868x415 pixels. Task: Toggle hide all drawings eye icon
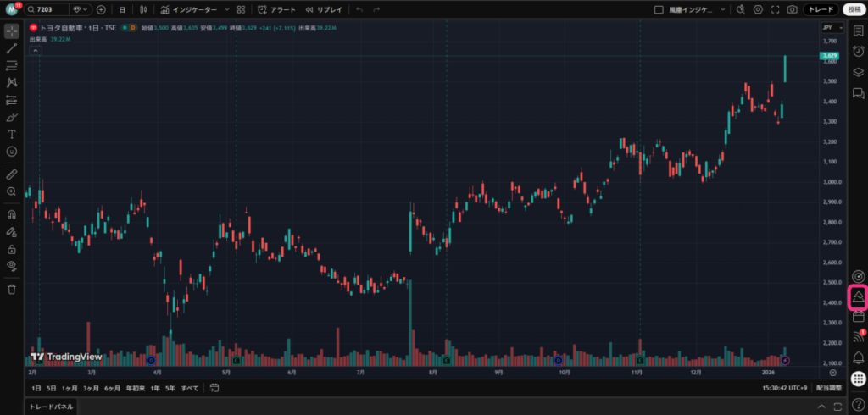(12, 266)
